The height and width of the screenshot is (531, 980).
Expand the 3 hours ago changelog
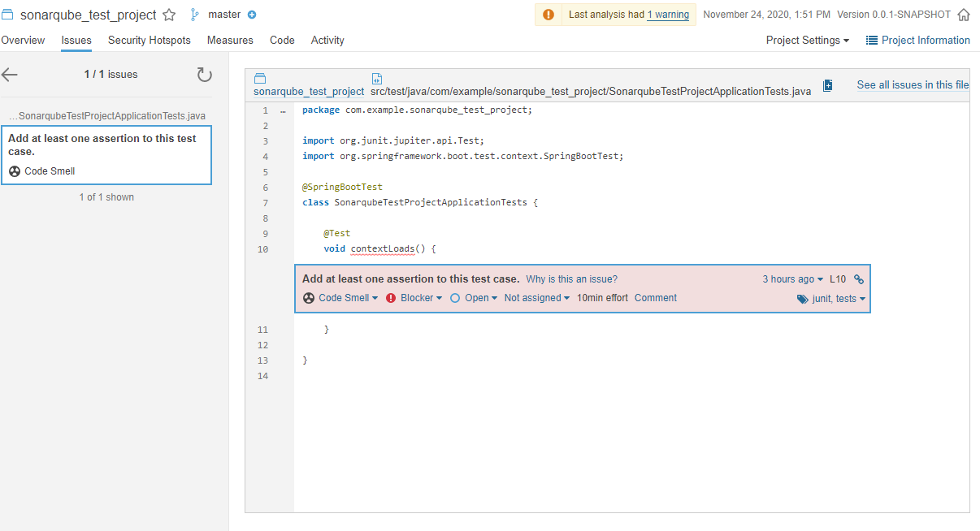pos(792,279)
